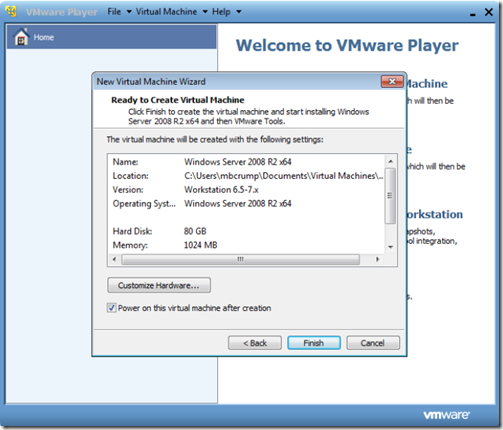Click the Back button in the wizard
This screenshot has width=503, height=430.
[255, 343]
